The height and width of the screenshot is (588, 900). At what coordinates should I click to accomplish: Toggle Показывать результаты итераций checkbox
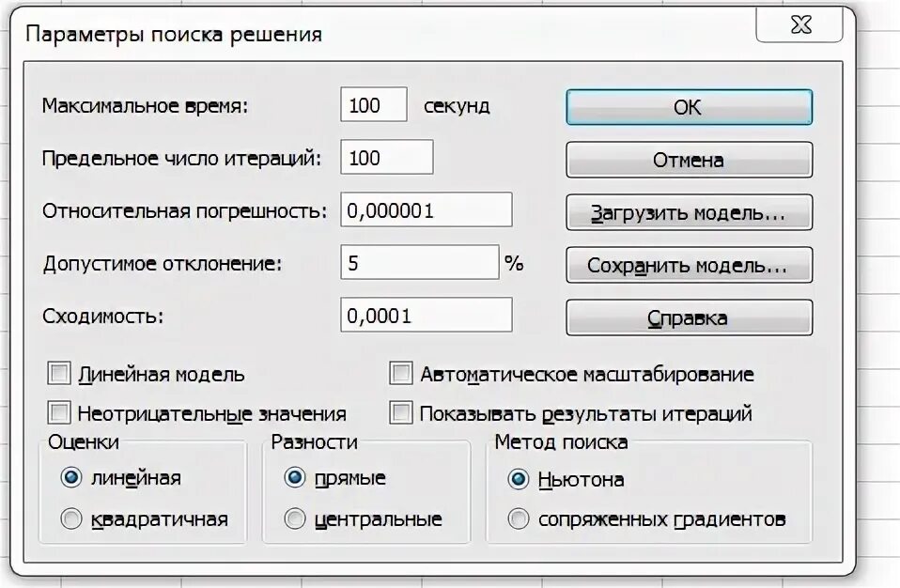(400, 412)
